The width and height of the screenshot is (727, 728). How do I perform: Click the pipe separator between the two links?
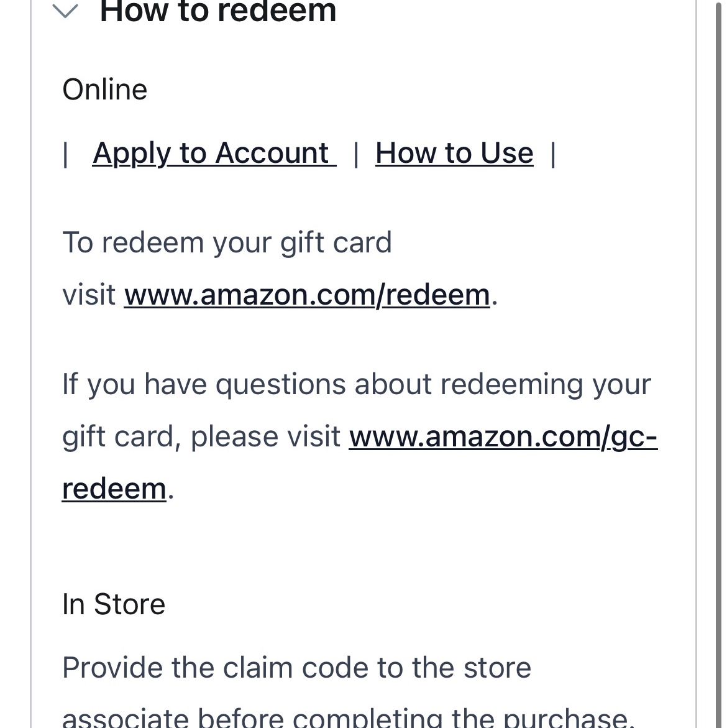[356, 154]
